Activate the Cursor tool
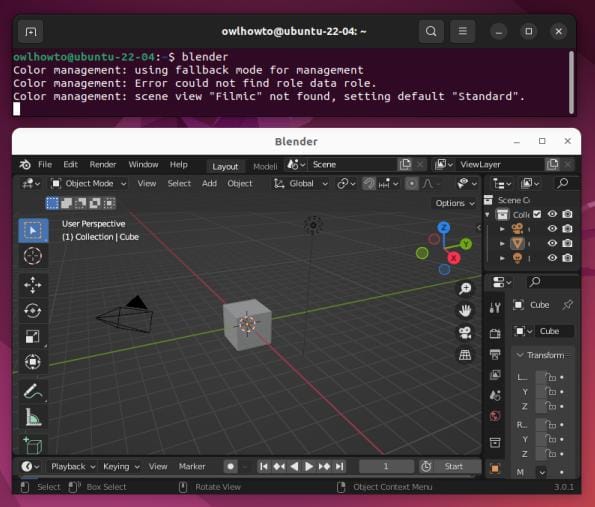595x507 pixels. click(x=33, y=256)
